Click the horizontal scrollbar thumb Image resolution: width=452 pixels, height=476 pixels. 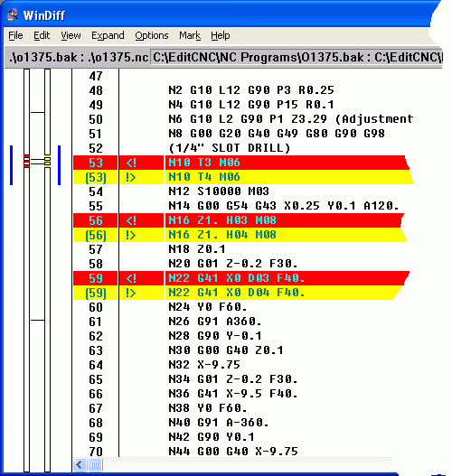(x=95, y=464)
